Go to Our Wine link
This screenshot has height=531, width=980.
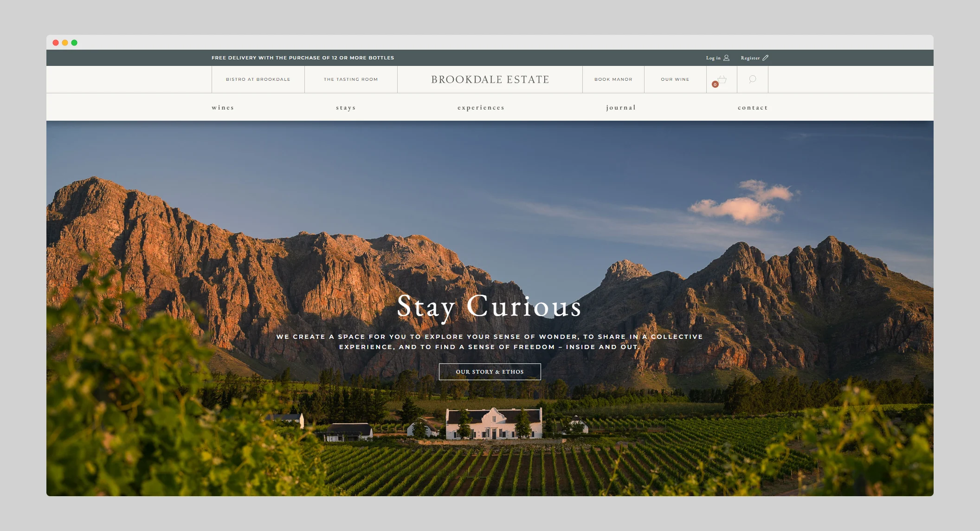coord(675,79)
